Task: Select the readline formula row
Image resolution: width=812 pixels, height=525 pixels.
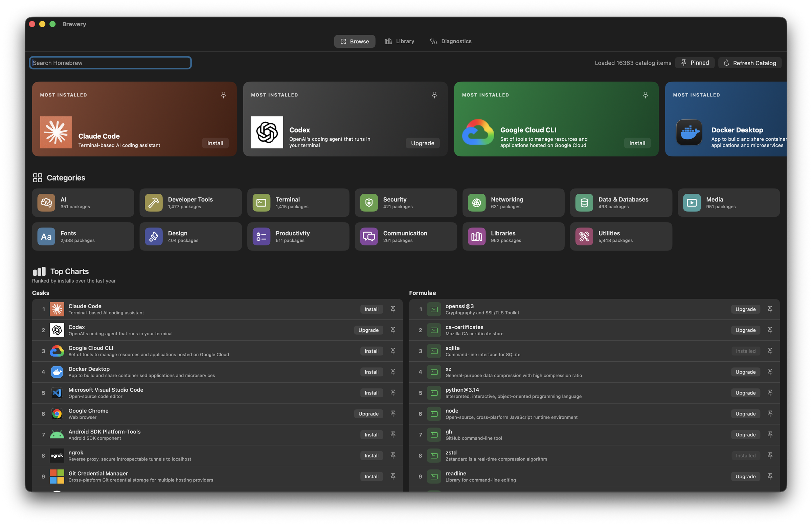Action: [594, 477]
